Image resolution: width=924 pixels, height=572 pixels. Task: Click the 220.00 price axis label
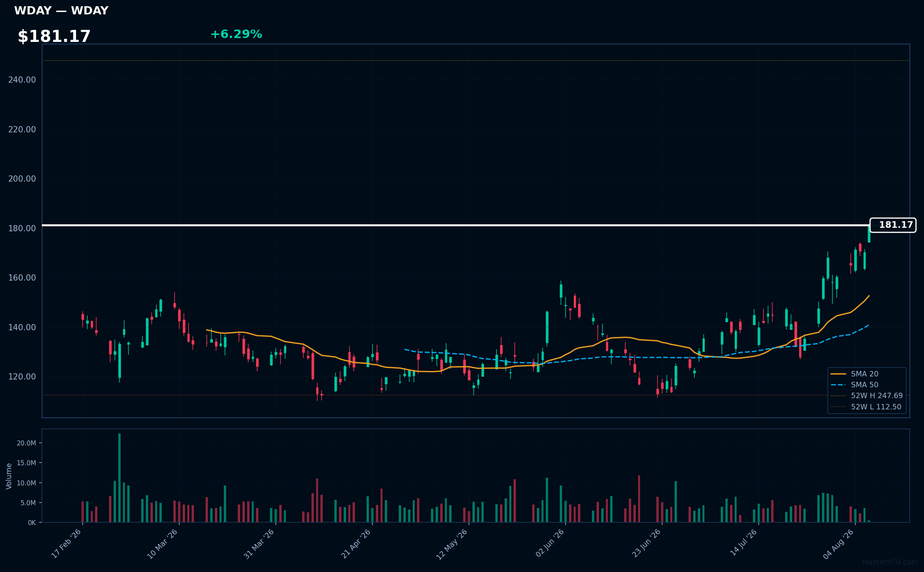click(x=22, y=129)
